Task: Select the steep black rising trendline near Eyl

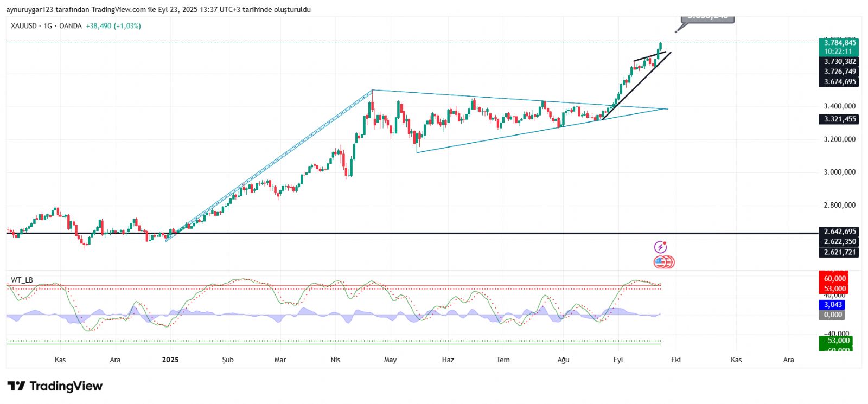Action: [635, 87]
